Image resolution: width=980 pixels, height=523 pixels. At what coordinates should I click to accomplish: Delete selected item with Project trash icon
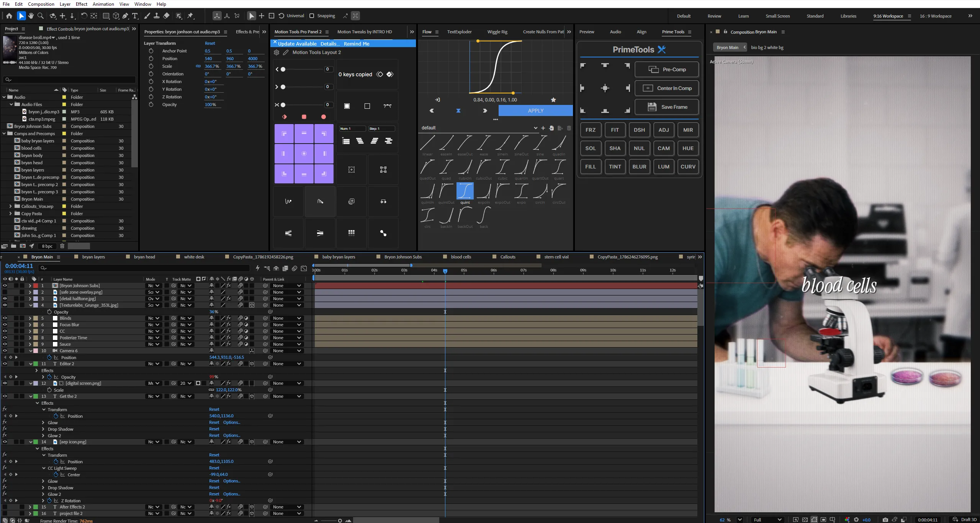pyautogui.click(x=62, y=246)
